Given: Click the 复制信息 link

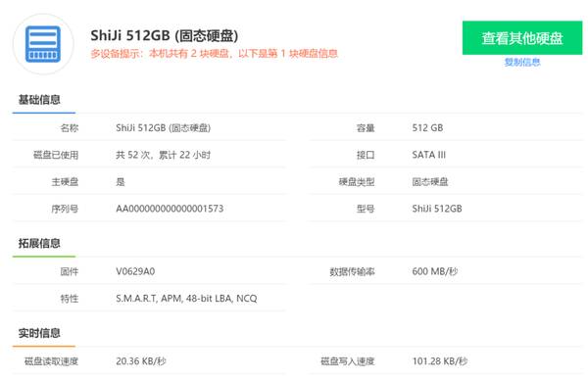Looking at the screenshot, I should pos(522,62).
